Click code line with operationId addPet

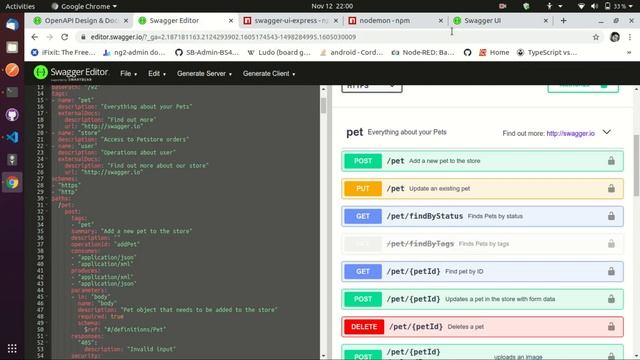[x=105, y=244]
